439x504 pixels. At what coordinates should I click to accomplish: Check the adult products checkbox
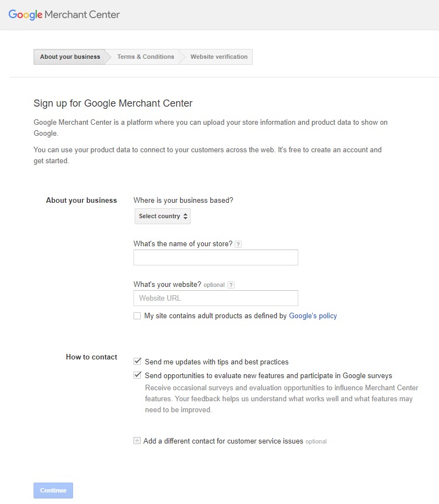coord(137,316)
